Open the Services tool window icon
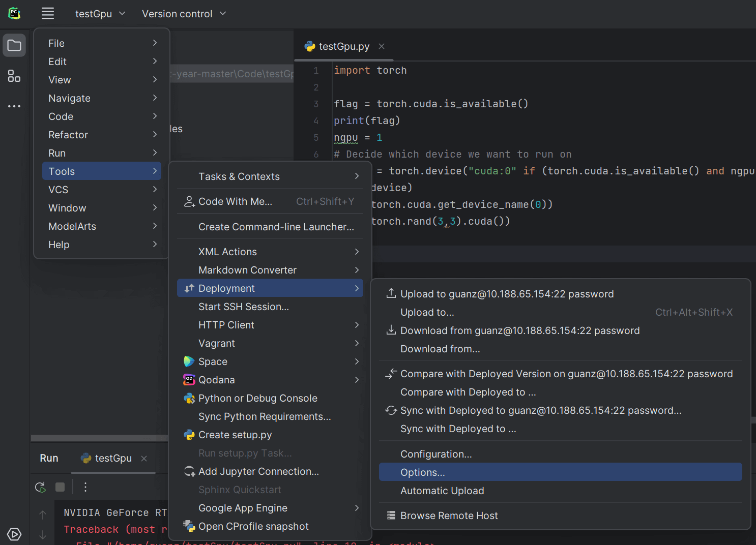This screenshot has width=756, height=545. click(14, 534)
